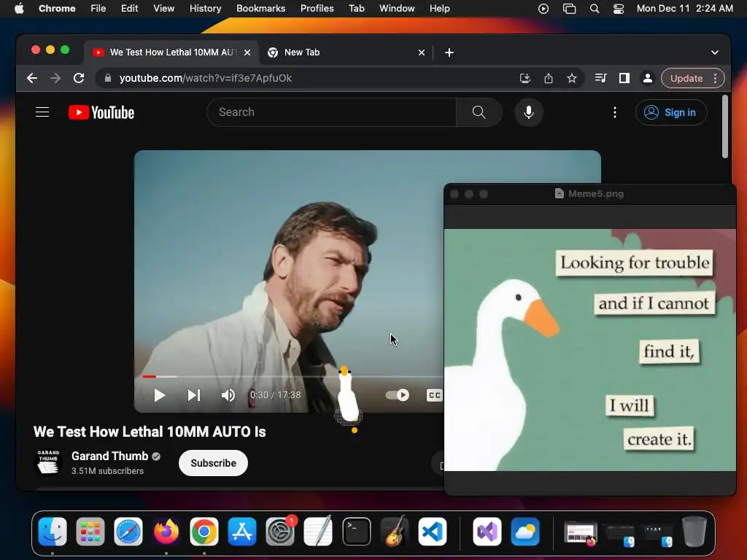Image resolution: width=747 pixels, height=560 pixels.
Task: Click the YouTube search magnifier button
Action: (479, 112)
